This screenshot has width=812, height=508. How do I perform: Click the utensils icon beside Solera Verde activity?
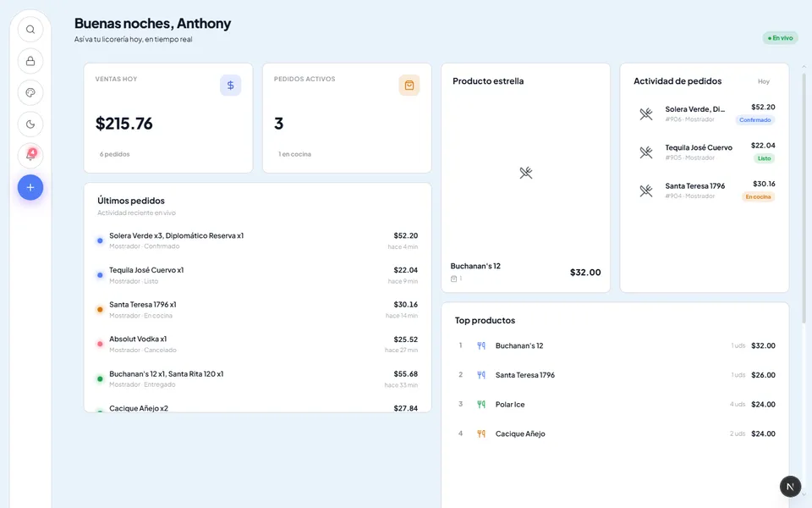pyautogui.click(x=645, y=114)
